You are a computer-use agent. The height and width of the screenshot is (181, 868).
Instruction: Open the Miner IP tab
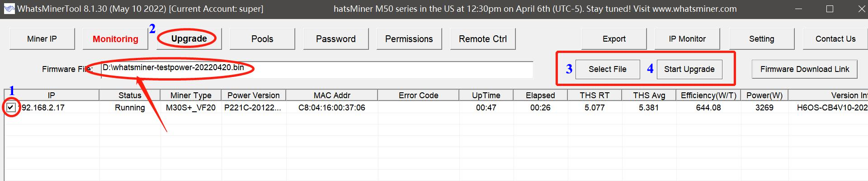[42, 39]
